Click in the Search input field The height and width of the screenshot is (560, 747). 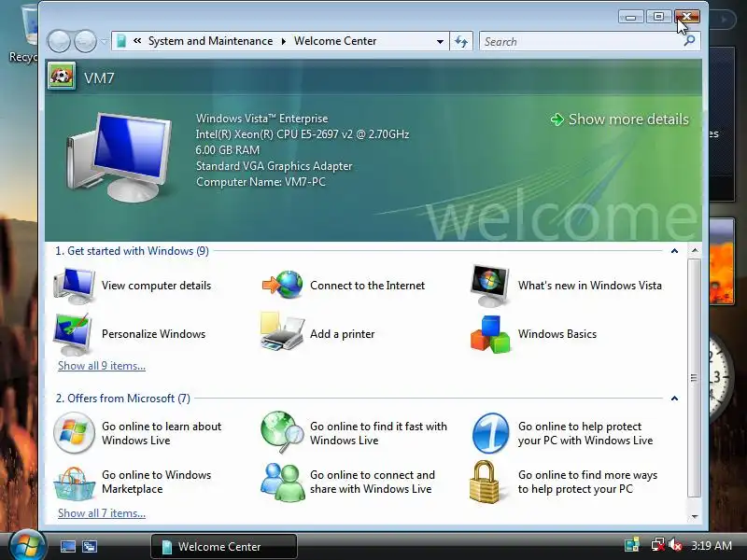[582, 41]
